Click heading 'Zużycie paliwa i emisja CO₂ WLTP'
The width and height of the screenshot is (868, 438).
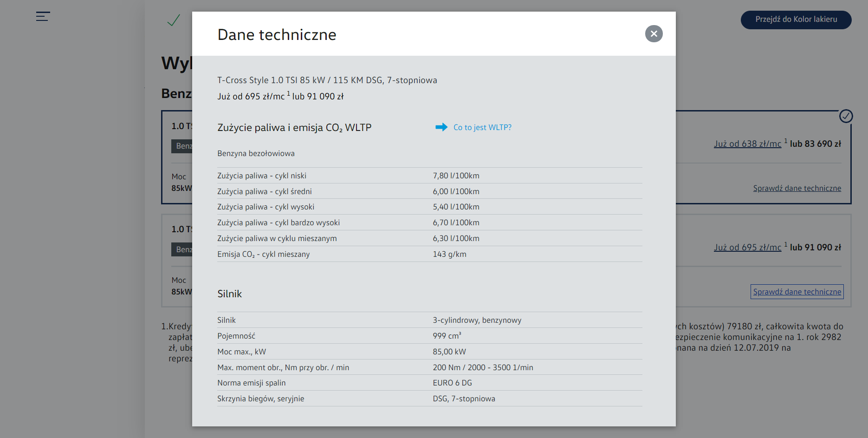294,128
